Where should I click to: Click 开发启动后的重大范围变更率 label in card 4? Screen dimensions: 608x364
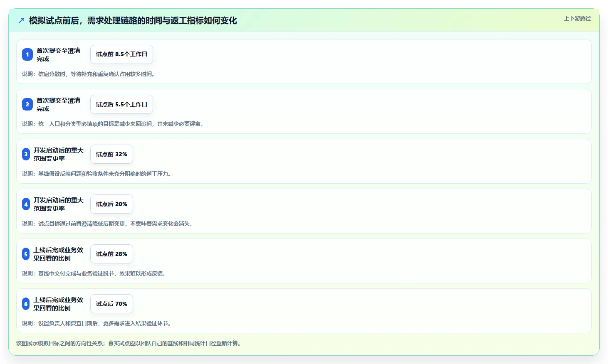click(58, 204)
